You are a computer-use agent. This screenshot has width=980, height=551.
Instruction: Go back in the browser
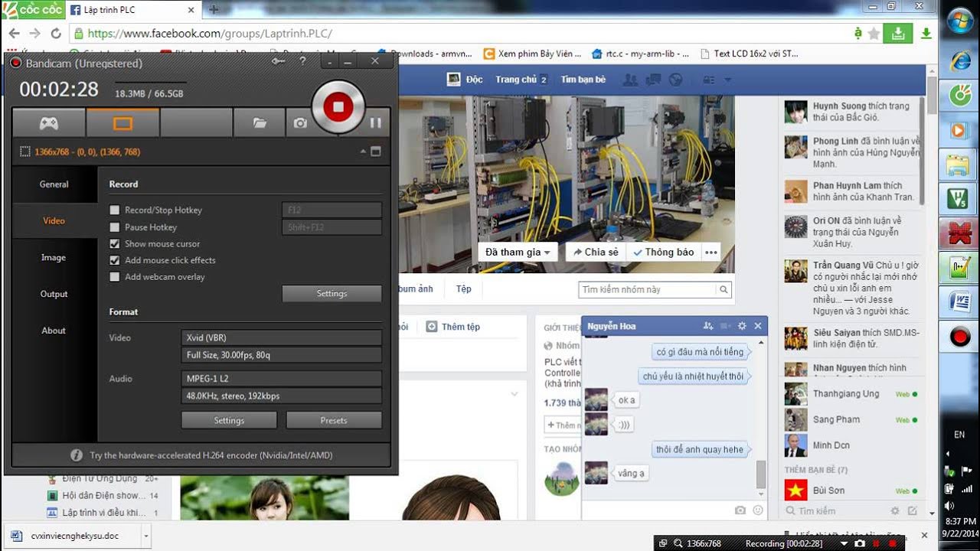[x=14, y=34]
